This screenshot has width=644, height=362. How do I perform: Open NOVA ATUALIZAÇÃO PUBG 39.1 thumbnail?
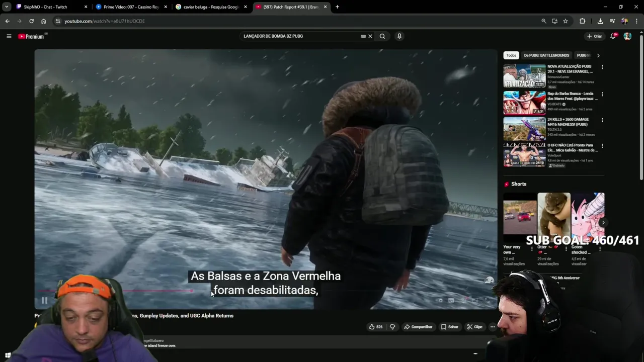point(524,76)
